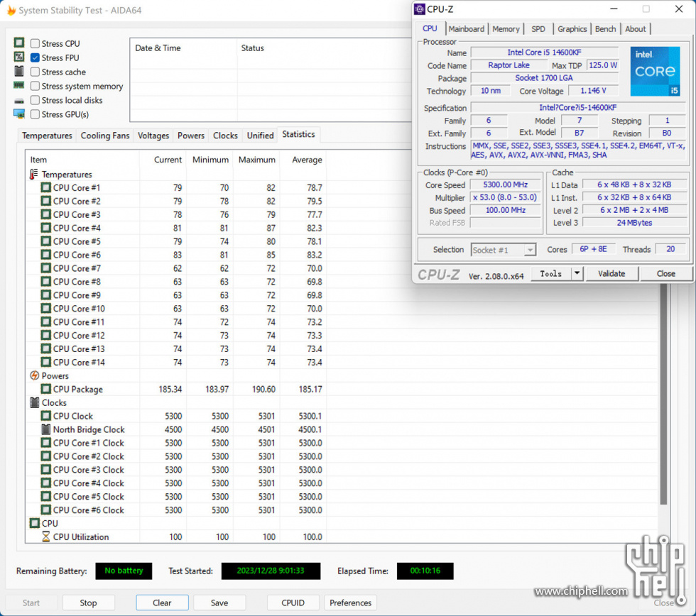The height and width of the screenshot is (616, 696).
Task: Click the CPU Core #6 temperature icon
Action: click(x=45, y=255)
